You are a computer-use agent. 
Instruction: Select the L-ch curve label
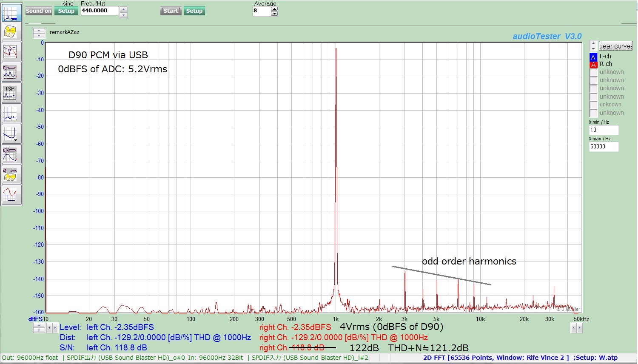click(x=605, y=56)
